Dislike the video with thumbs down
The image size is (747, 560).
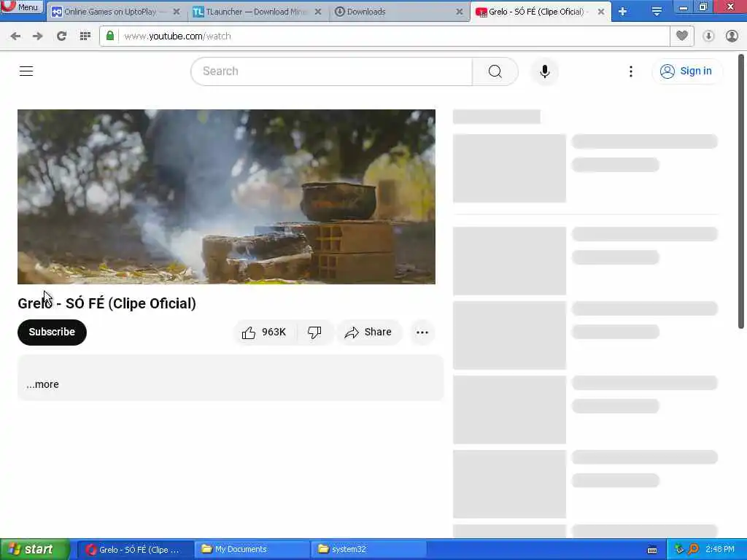pyautogui.click(x=314, y=332)
